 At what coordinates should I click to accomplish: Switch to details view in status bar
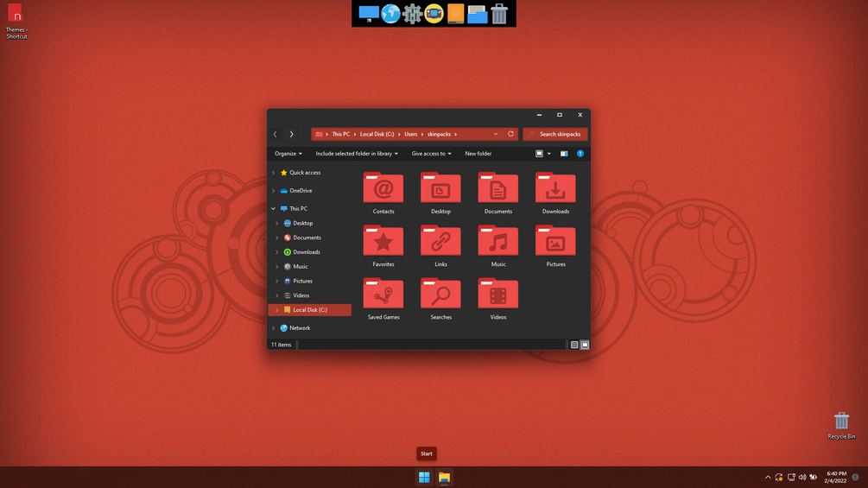[x=574, y=345]
